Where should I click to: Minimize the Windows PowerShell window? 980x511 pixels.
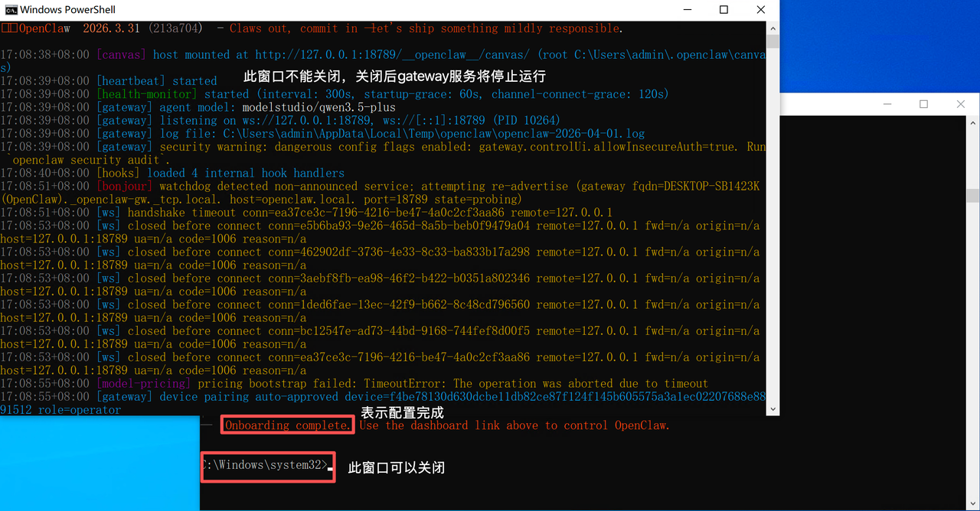coord(688,10)
